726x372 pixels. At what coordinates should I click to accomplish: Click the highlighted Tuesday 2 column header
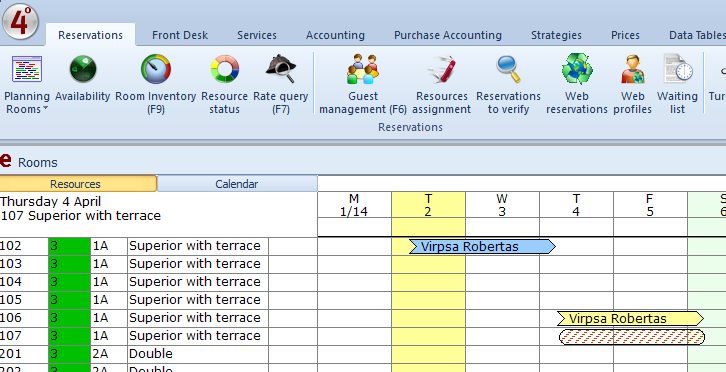pos(428,205)
